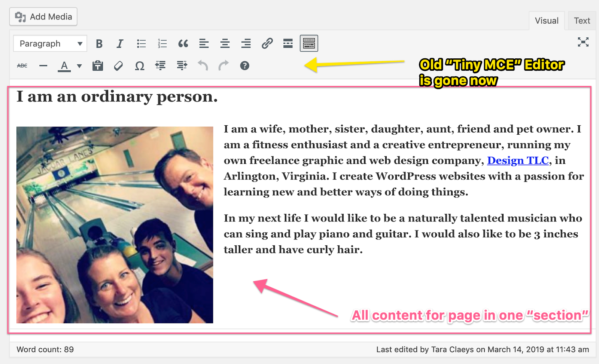The image size is (599, 364).
Task: Open the special character omega picker
Action: (x=140, y=66)
